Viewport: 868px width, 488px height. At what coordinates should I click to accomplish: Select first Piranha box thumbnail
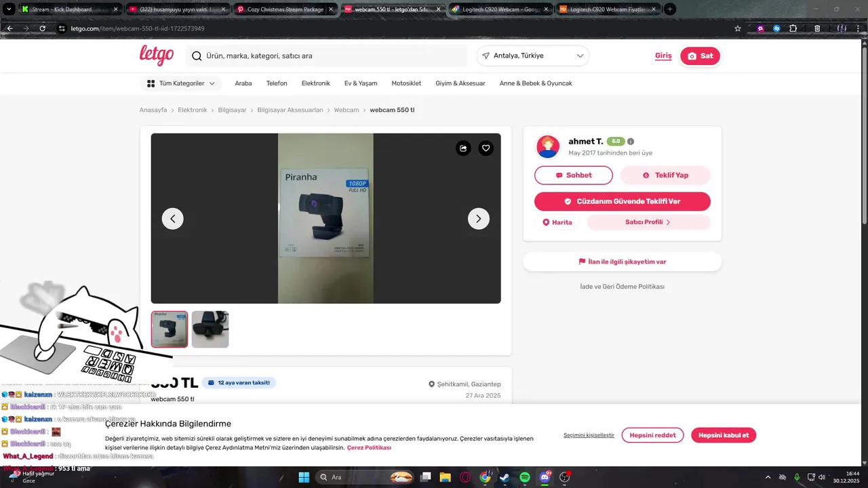(170, 329)
